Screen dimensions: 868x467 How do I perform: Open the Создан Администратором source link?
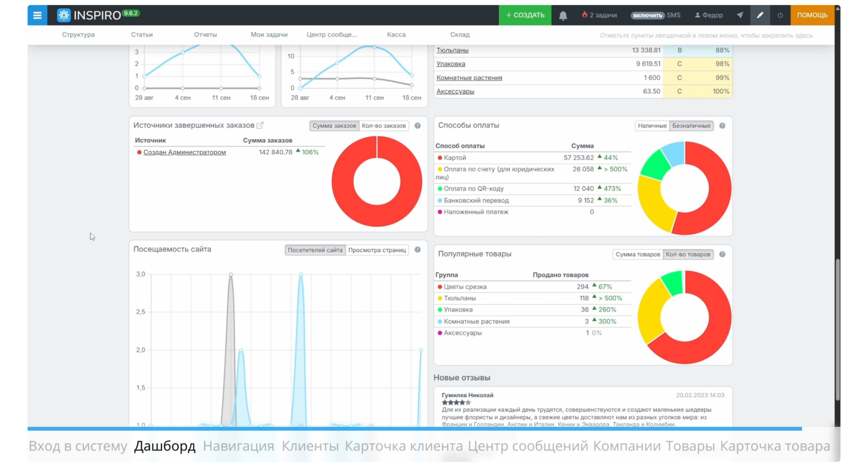point(184,152)
